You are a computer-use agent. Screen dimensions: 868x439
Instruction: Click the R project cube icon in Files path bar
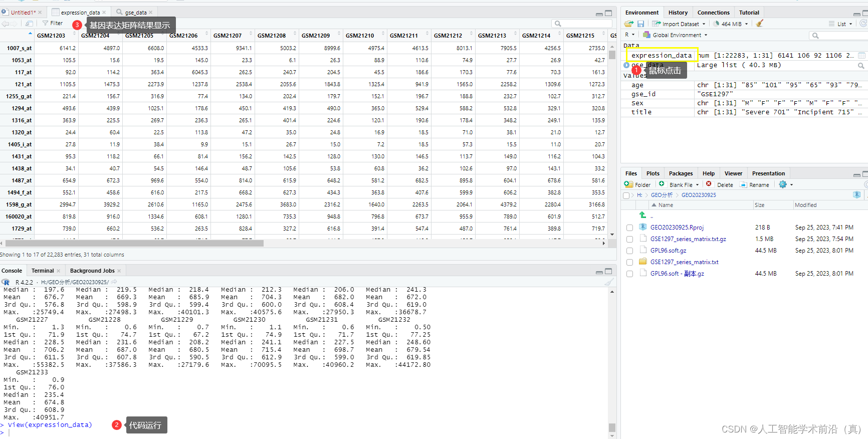click(857, 195)
